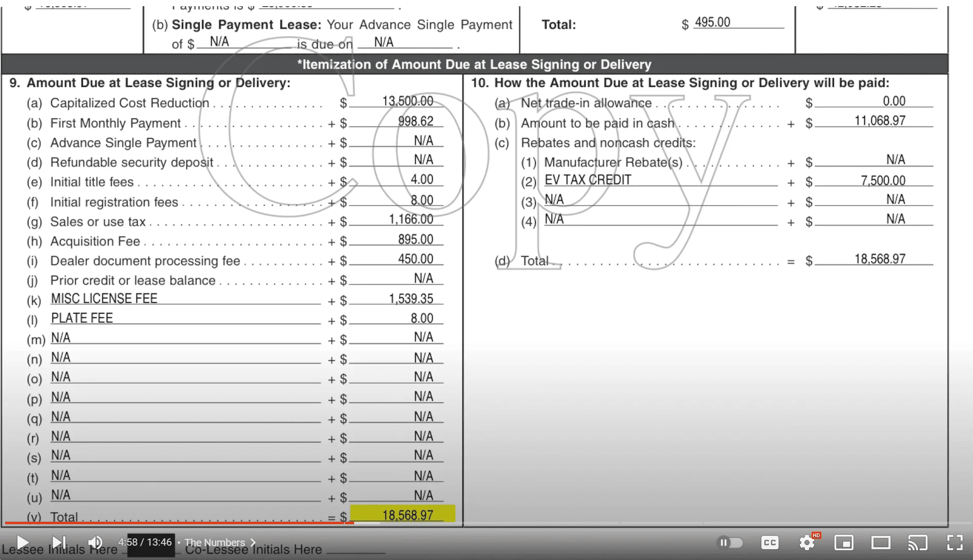
Task: Click the Play button in the video player
Action: [x=22, y=543]
